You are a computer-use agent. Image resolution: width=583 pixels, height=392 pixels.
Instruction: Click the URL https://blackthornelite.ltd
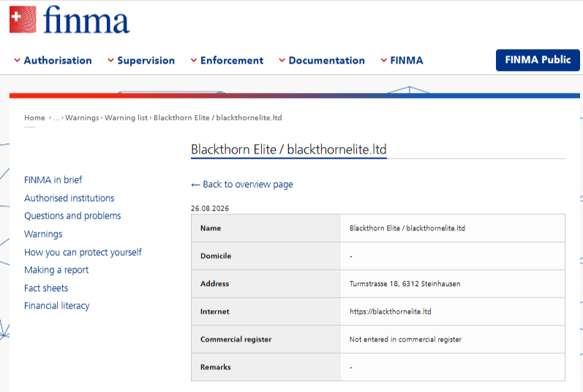[391, 312]
